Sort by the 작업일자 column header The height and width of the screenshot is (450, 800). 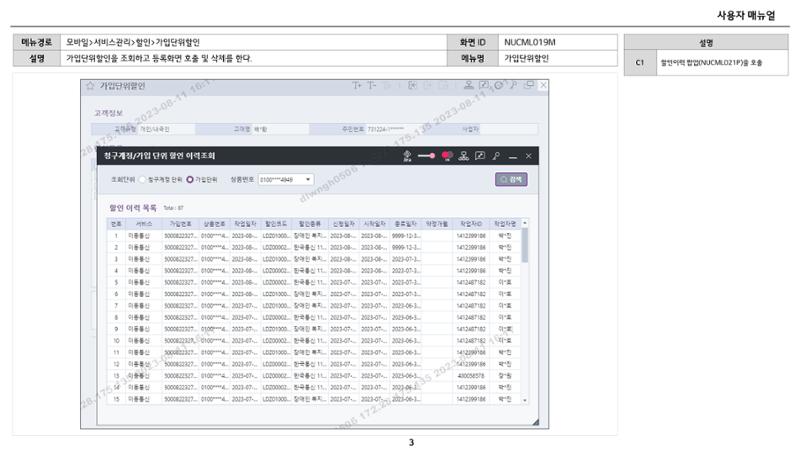pyautogui.click(x=245, y=224)
